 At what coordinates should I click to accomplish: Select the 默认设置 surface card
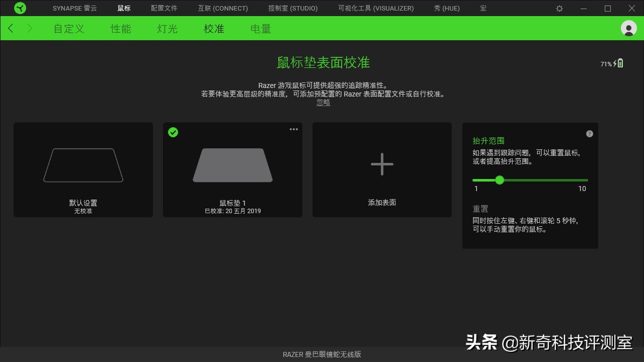tap(83, 169)
